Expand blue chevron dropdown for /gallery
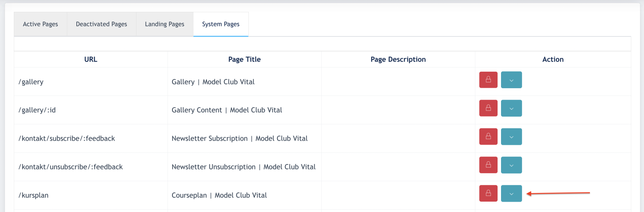 tap(511, 80)
